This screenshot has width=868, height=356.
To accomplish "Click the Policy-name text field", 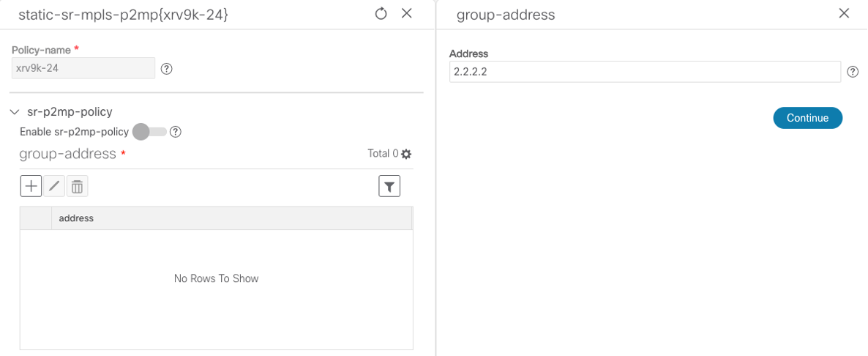I will click(83, 68).
